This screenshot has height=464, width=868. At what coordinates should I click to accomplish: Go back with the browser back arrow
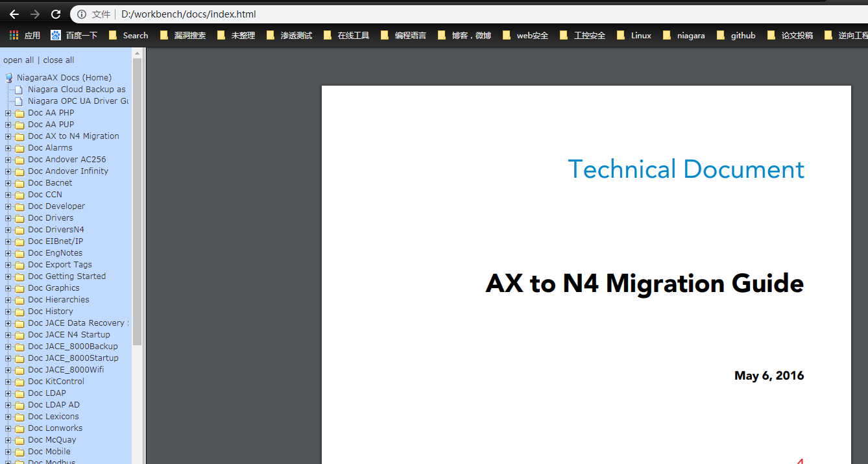pos(14,14)
